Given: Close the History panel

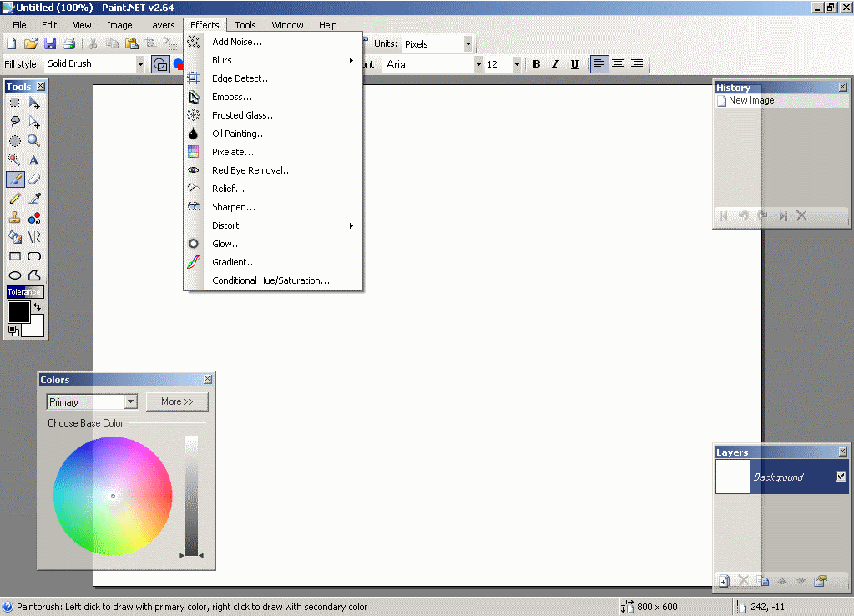Looking at the screenshot, I should [842, 87].
